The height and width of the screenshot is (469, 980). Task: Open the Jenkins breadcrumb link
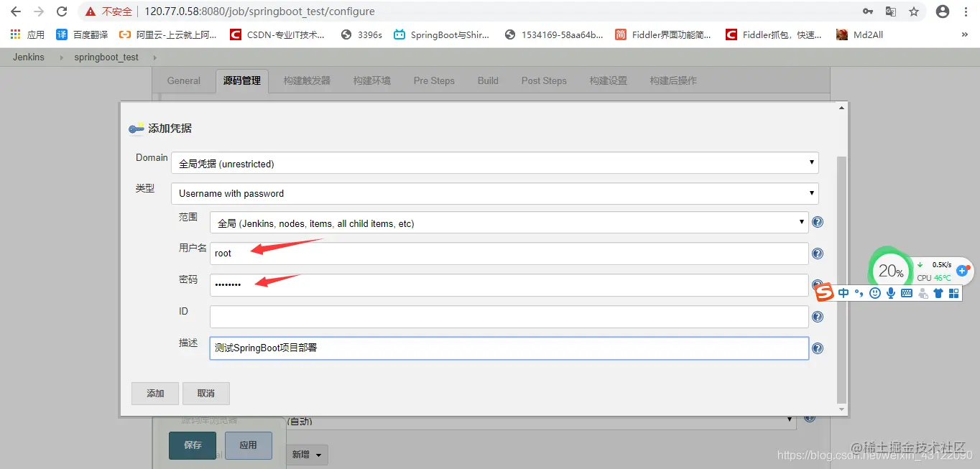[29, 57]
